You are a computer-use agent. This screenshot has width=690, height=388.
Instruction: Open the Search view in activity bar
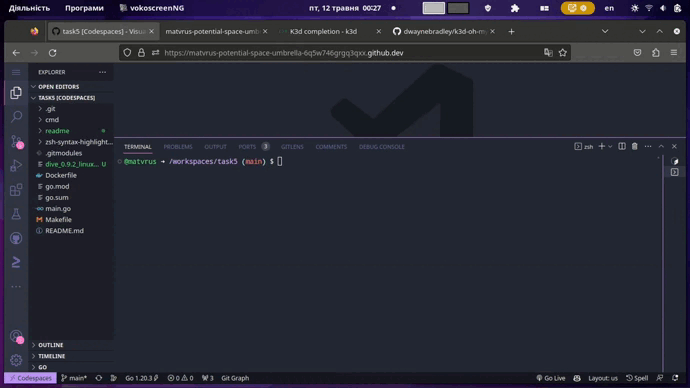click(x=16, y=117)
